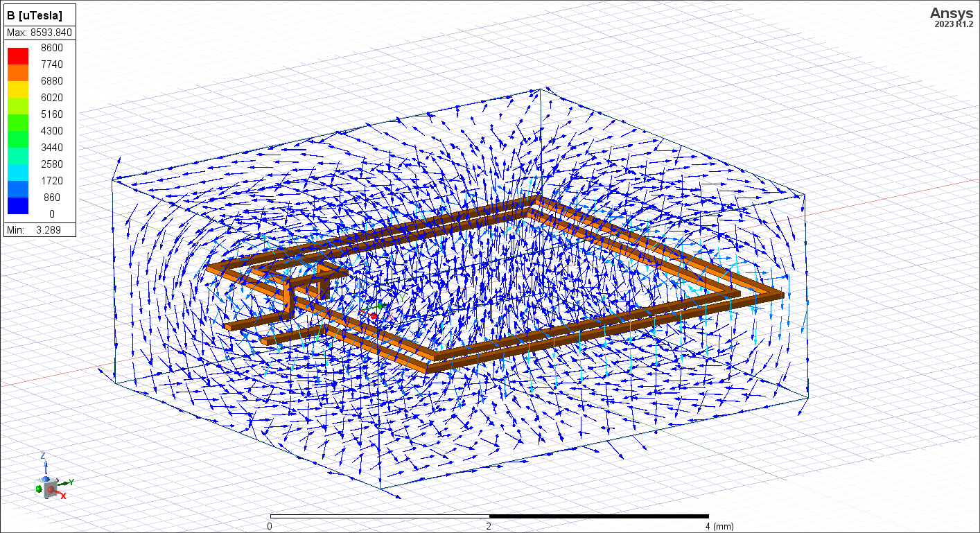Viewport: 980px width, 533px height.
Task: Click the white segment of the scale bar
Action: pos(379,516)
